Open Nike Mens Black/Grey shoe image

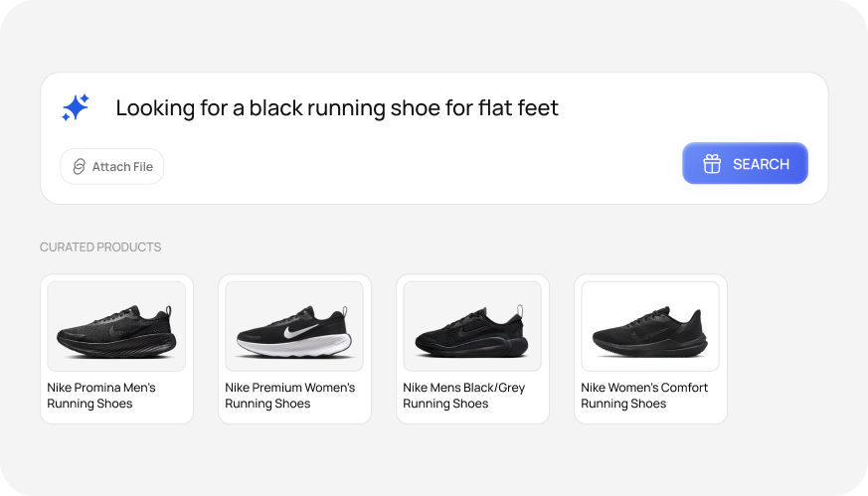(x=472, y=326)
